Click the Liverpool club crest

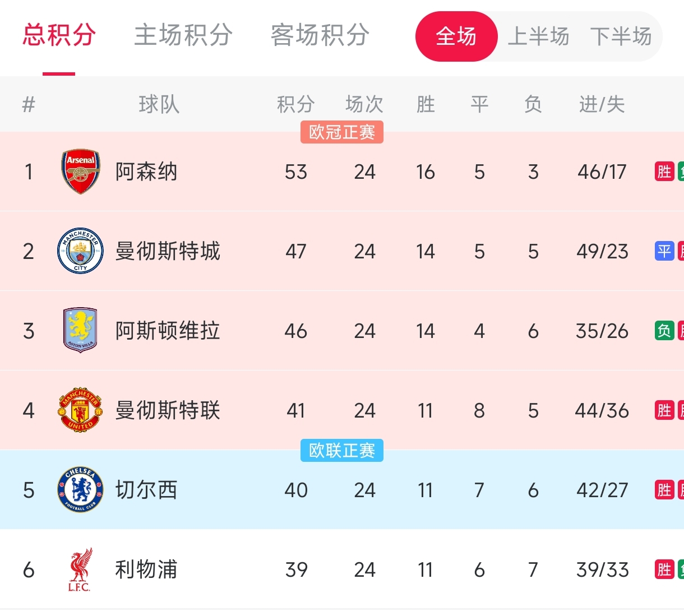(x=80, y=569)
